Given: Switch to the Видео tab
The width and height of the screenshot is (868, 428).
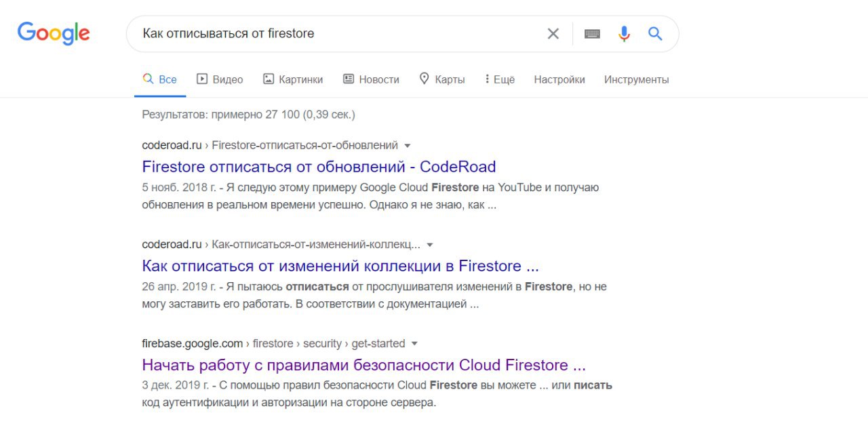Looking at the screenshot, I should [220, 79].
